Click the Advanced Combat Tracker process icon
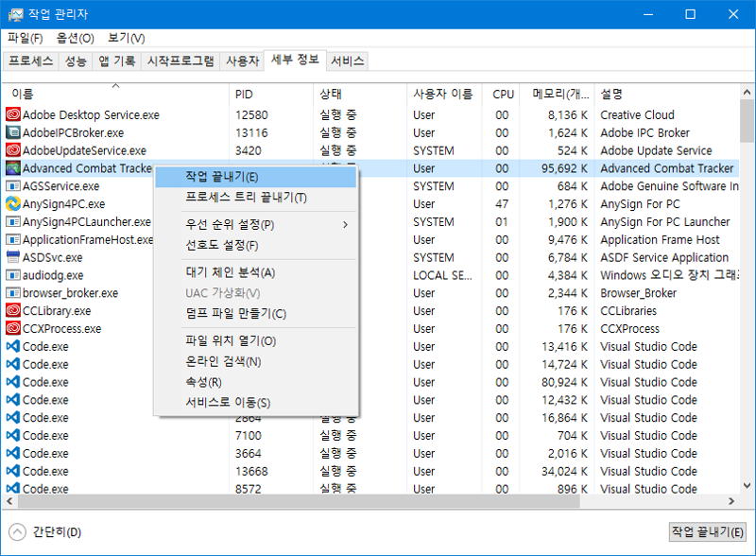This screenshot has width=756, height=556. click(13, 168)
